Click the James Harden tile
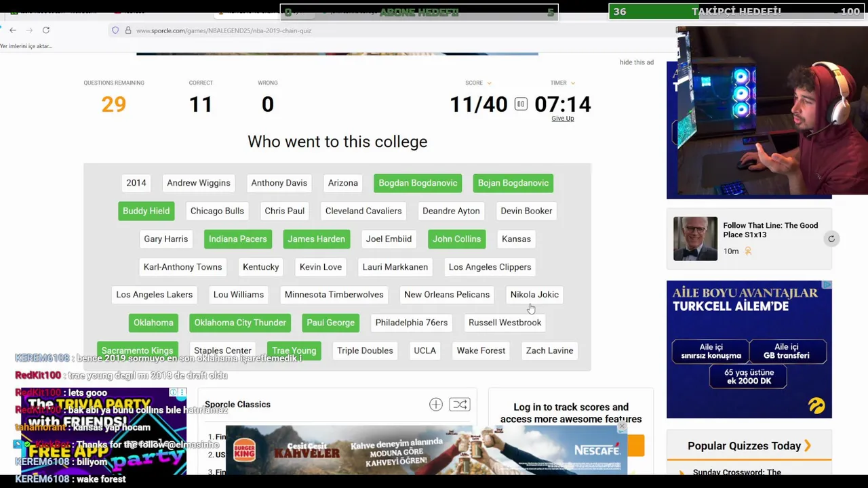The height and width of the screenshot is (488, 868). pyautogui.click(x=316, y=239)
